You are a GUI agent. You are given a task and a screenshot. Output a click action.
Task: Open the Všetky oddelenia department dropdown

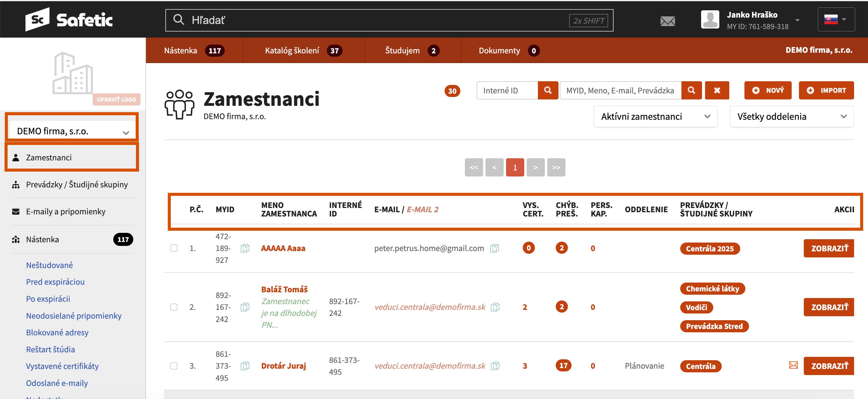791,116
